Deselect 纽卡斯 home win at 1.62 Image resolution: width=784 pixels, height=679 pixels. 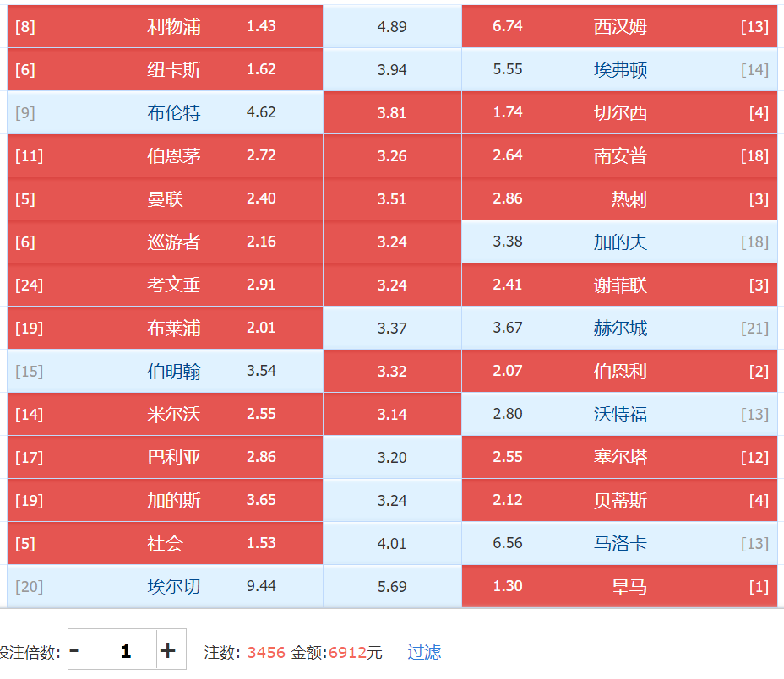[x=165, y=69]
